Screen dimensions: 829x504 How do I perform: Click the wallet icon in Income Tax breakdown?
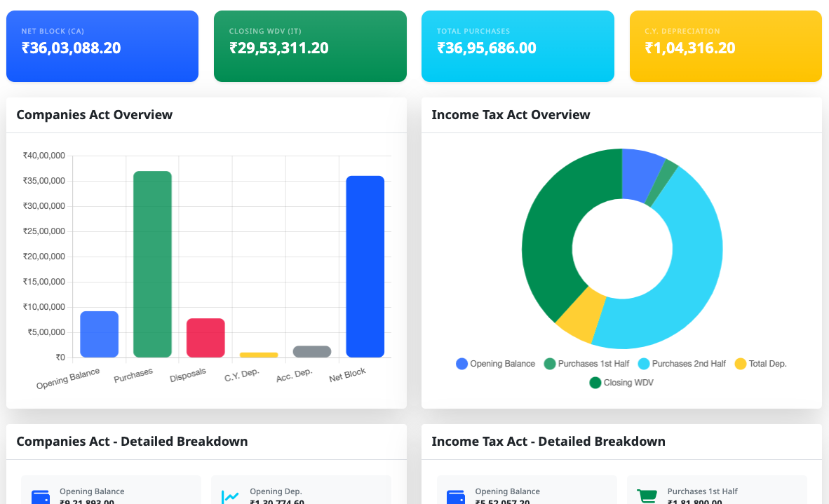point(456,496)
